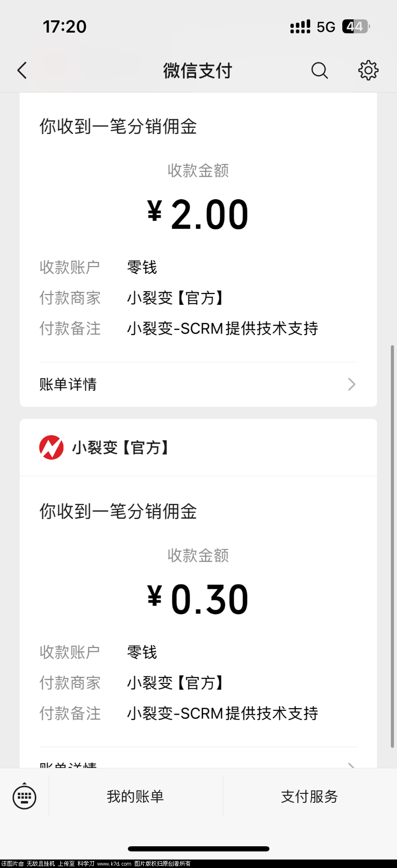Open 账单详情 row of first commission card
Viewport: 397px width, 868px height.
[198, 384]
